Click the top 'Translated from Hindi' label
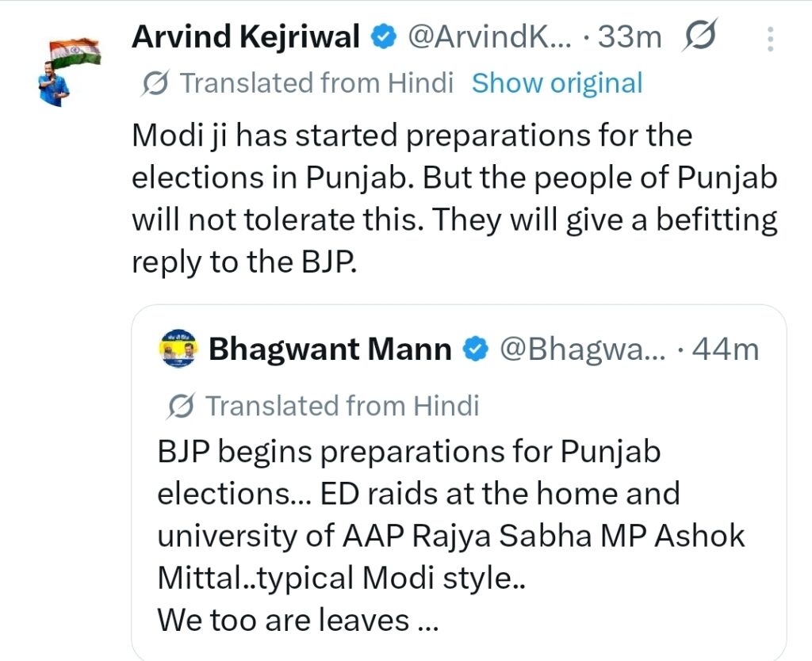Image resolution: width=812 pixels, height=661 pixels. pos(316,82)
